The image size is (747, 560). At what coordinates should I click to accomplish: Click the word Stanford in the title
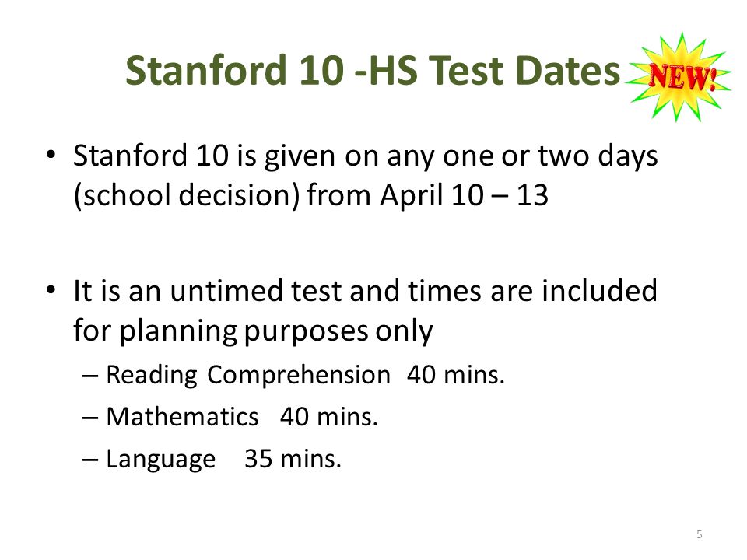coord(205,71)
